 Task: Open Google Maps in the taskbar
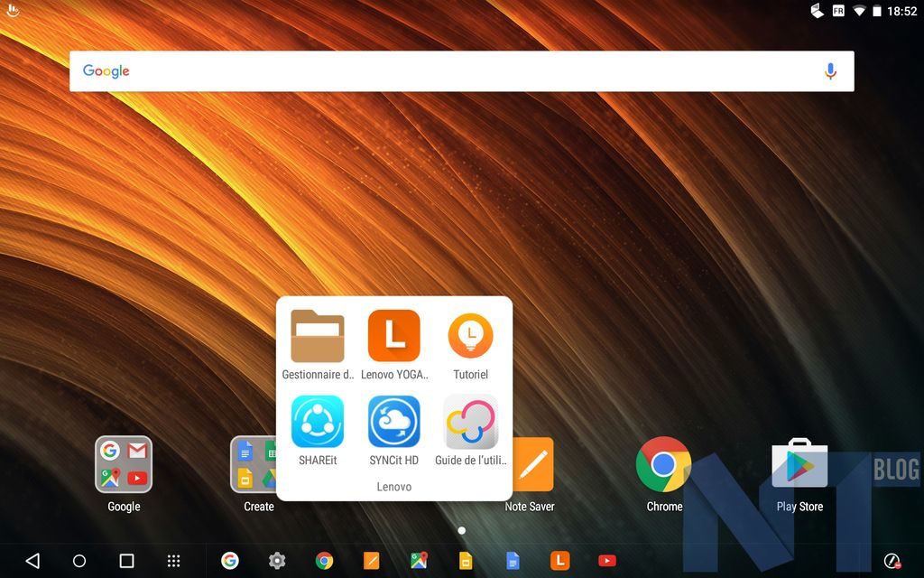(419, 560)
